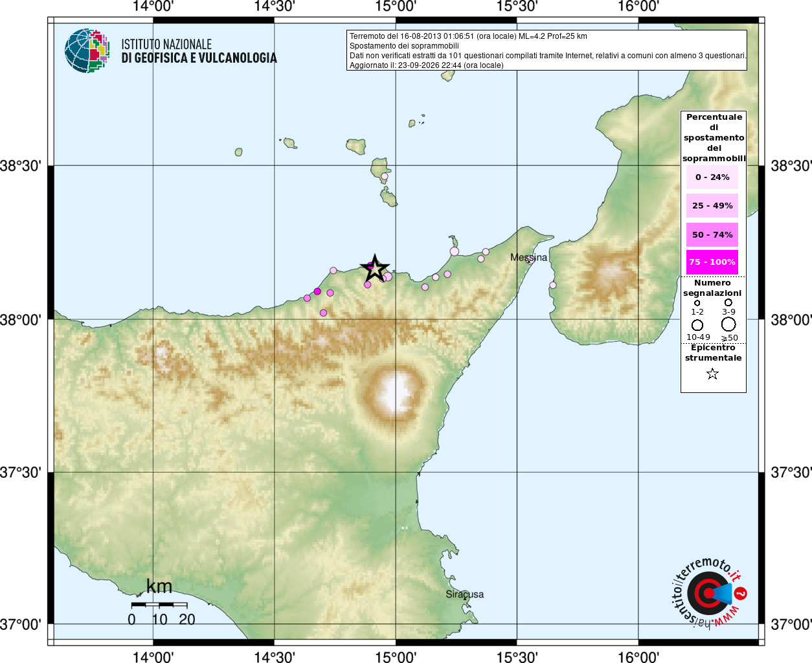The image size is (812, 663).
Task: Click the Messina city label
Action: (528, 257)
